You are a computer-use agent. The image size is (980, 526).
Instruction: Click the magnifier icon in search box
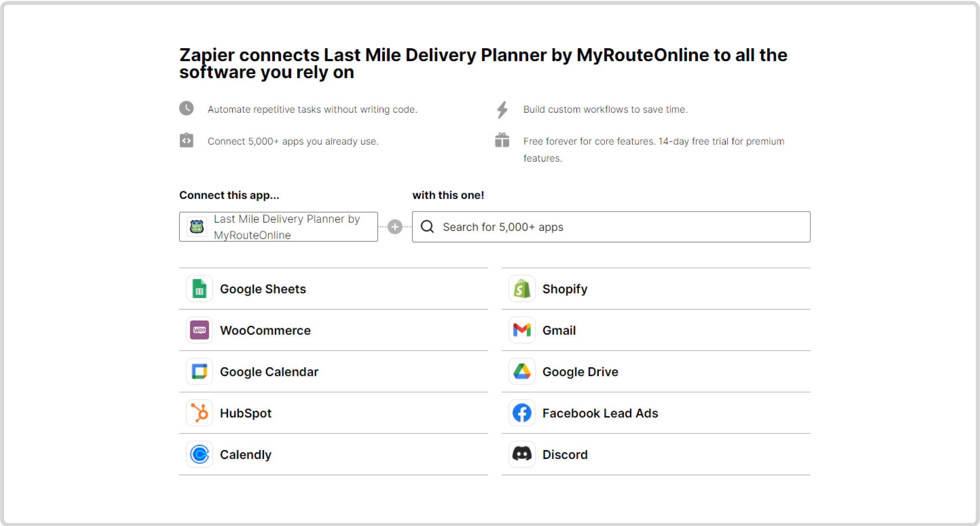[427, 227]
